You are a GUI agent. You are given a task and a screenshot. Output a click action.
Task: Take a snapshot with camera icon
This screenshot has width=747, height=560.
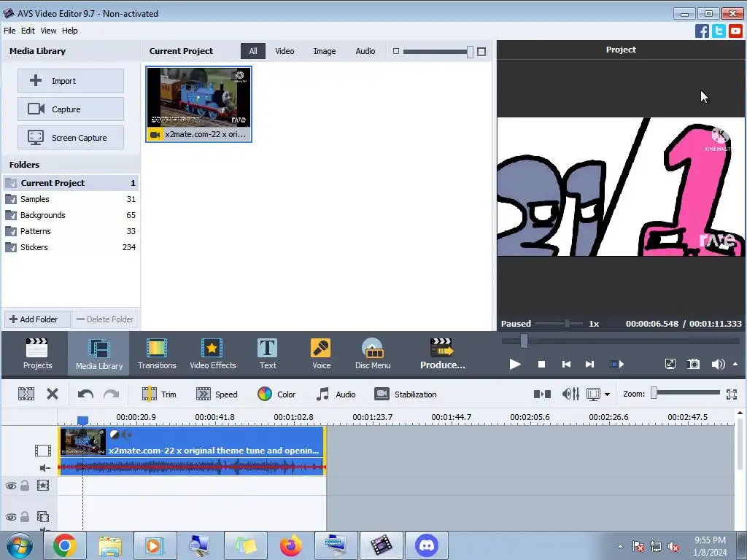click(x=693, y=365)
